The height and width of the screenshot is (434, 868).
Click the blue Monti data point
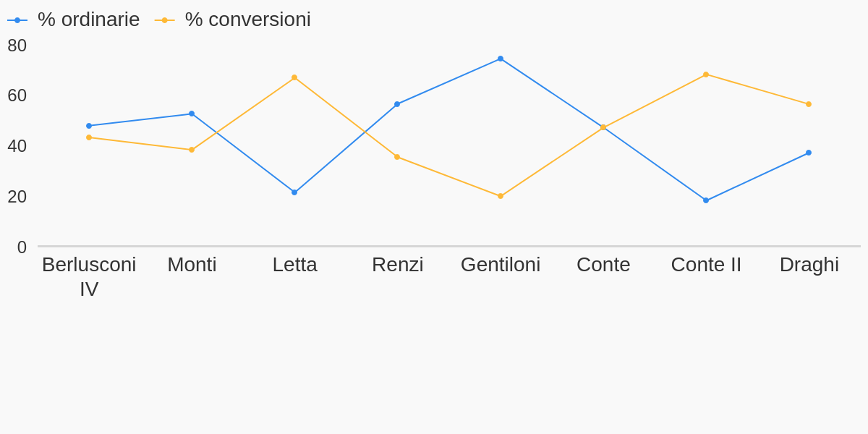click(192, 114)
